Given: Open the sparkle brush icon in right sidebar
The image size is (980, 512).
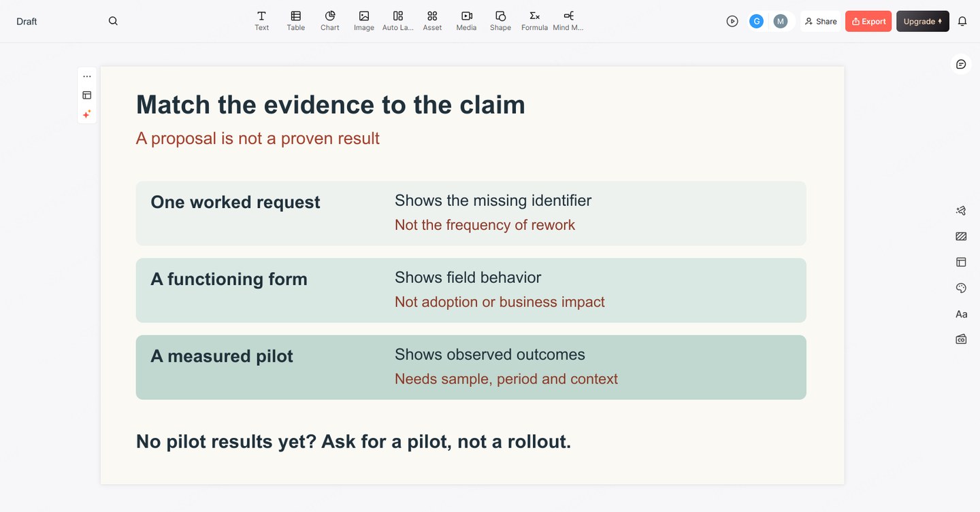Looking at the screenshot, I should (961, 211).
